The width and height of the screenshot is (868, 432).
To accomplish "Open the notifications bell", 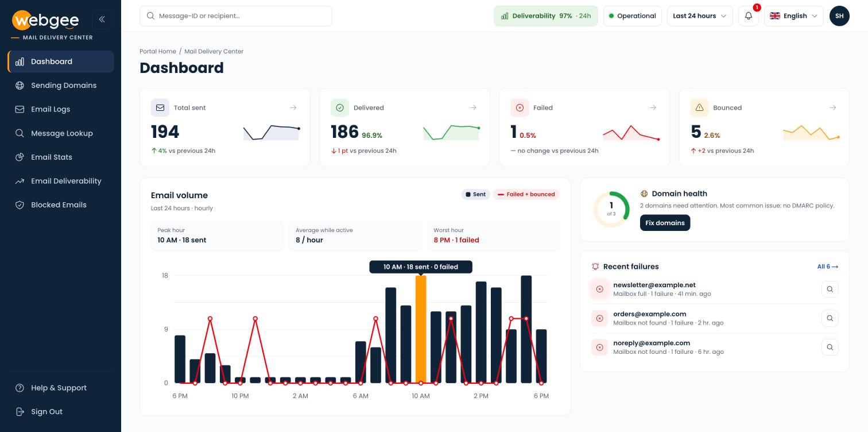I will [x=749, y=16].
